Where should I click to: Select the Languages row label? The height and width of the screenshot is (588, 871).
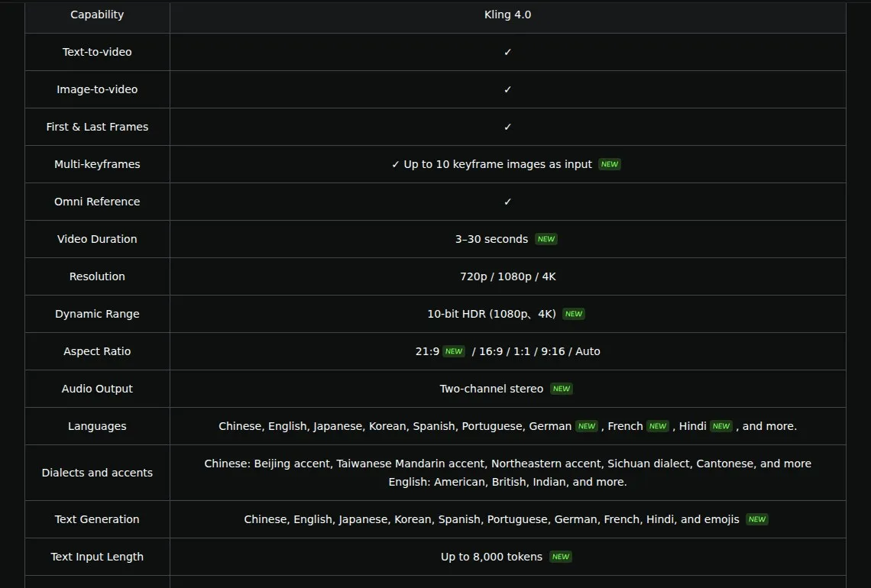(97, 426)
